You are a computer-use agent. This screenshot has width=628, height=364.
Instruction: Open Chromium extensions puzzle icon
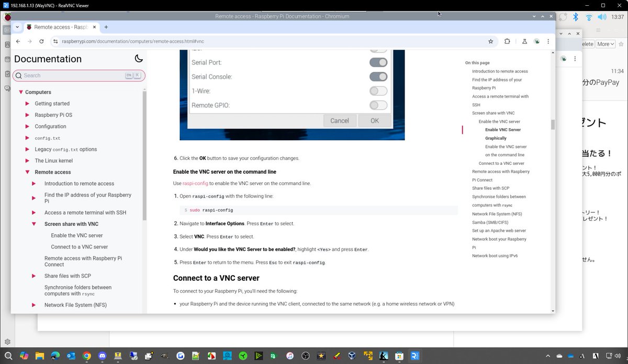click(x=507, y=41)
